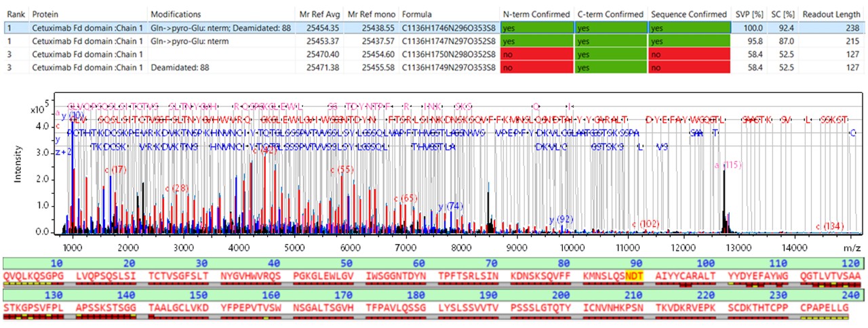Sort by the Mr Ref Avg column
Screen dimensions: 868x328
(x=320, y=14)
